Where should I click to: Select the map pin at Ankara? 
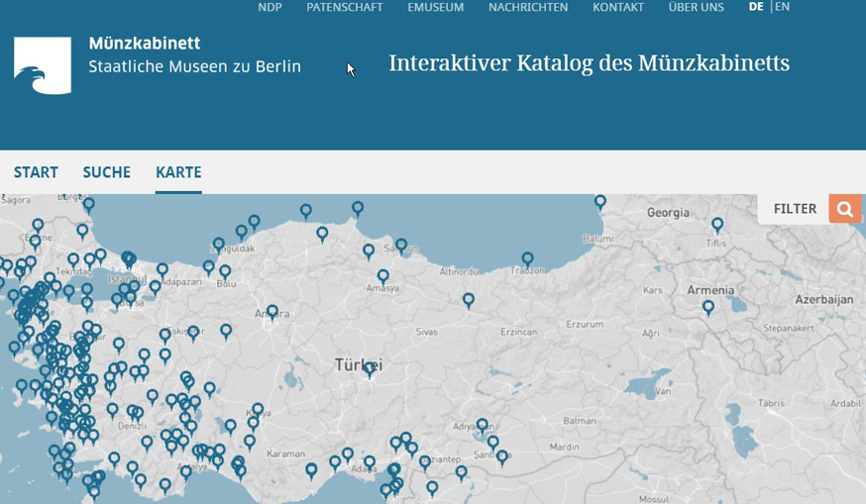click(x=272, y=312)
